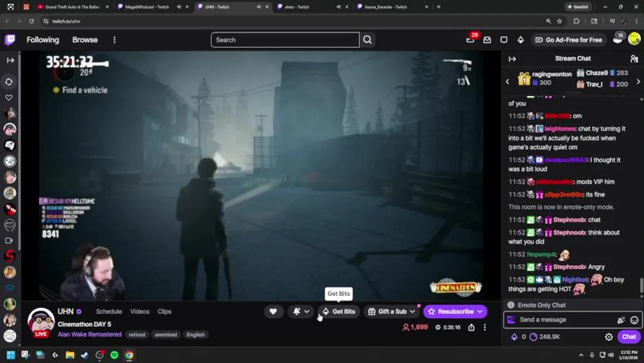Open the emote picker smiley icon
The width and height of the screenshot is (644, 363).
point(634,320)
